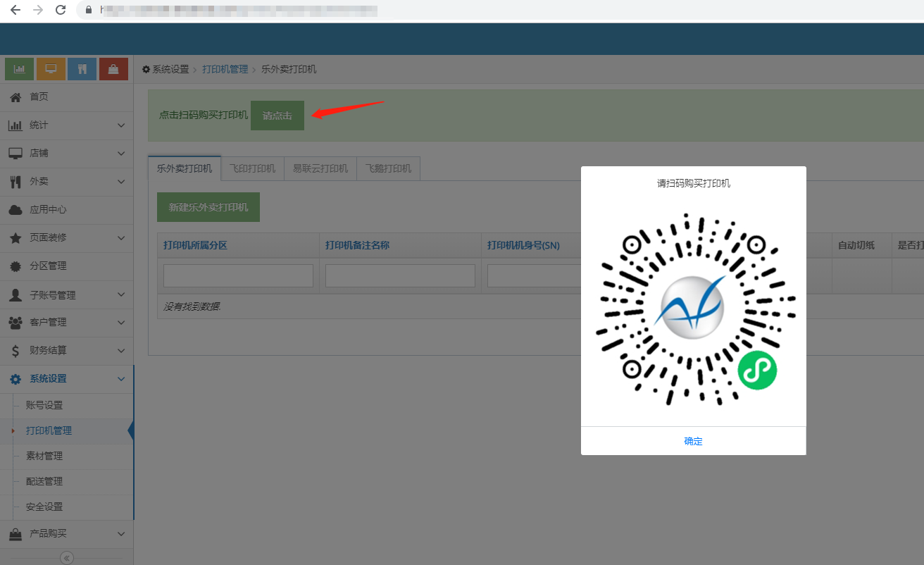Open 安全设置 in sidebar submenu
This screenshot has width=924, height=565.
coord(44,507)
